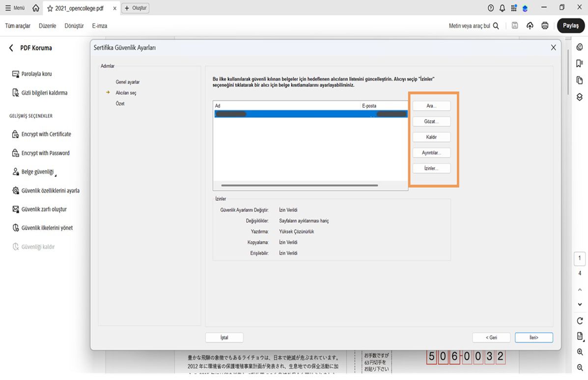
Task: Click the İzinler... button
Action: [431, 169]
